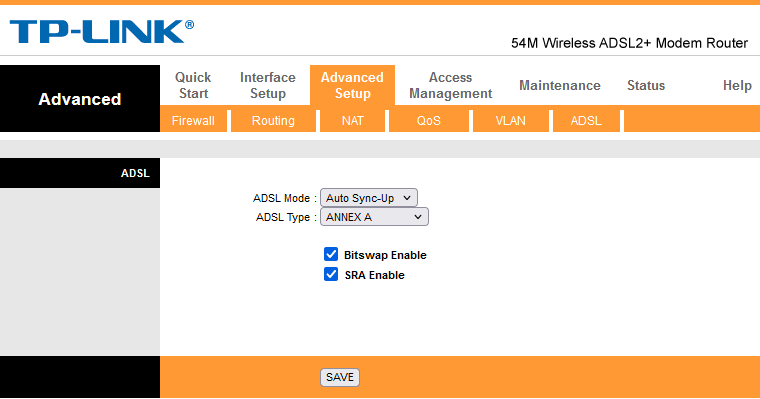The height and width of the screenshot is (399, 760).
Task: Switch to the Interface Setup tab
Action: [268, 85]
